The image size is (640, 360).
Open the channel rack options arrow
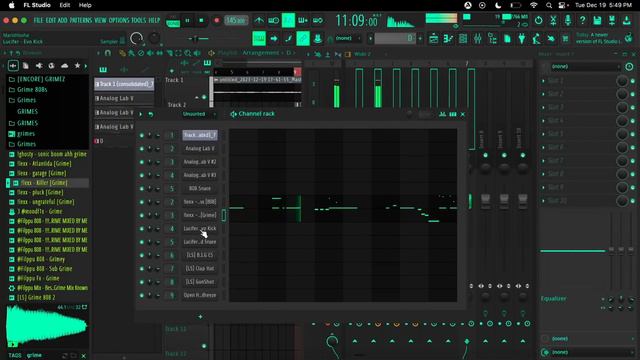141,114
